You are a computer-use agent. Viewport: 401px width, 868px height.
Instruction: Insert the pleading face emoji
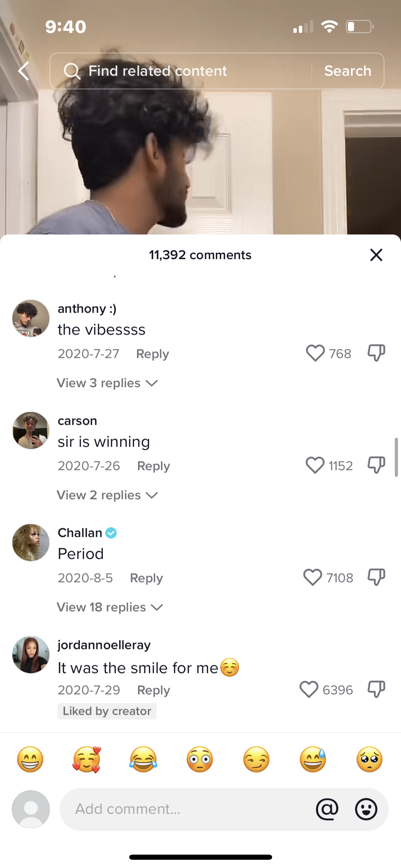pyautogui.click(x=369, y=759)
